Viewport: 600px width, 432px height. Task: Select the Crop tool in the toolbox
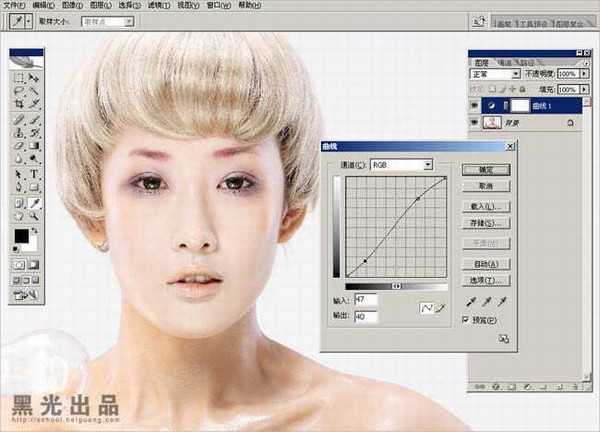coord(17,103)
